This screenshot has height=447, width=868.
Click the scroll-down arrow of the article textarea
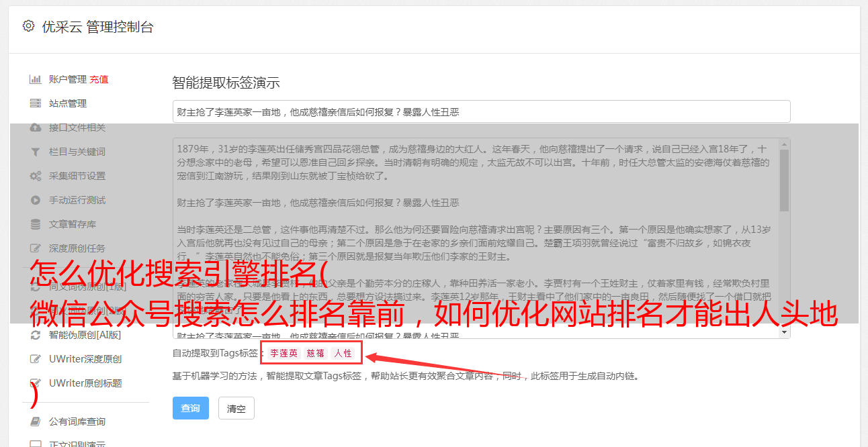point(785,332)
